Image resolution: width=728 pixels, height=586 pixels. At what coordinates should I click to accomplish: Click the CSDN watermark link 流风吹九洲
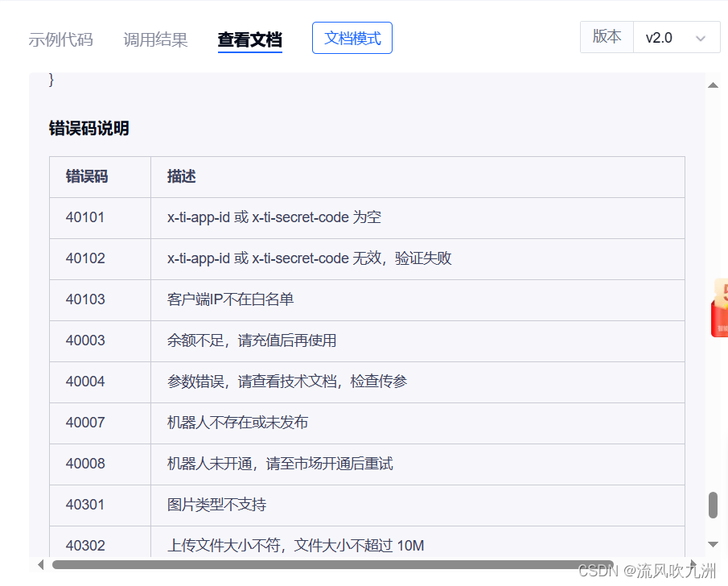660,571
